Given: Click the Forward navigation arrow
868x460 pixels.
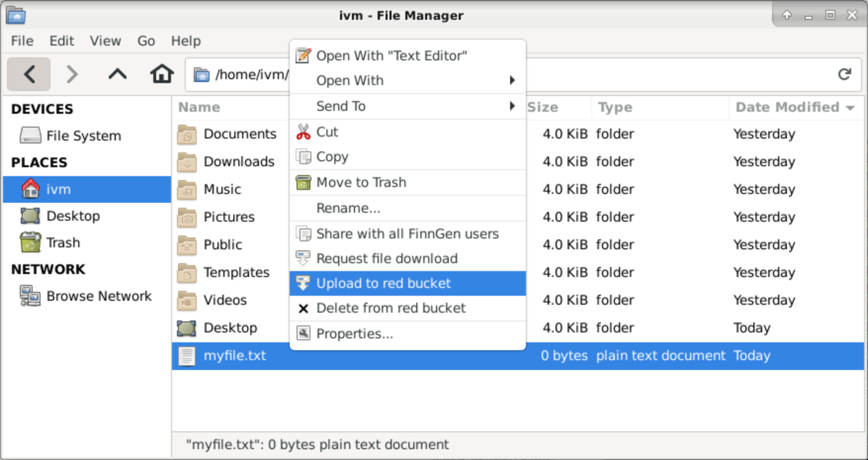Looking at the screenshot, I should [x=72, y=74].
